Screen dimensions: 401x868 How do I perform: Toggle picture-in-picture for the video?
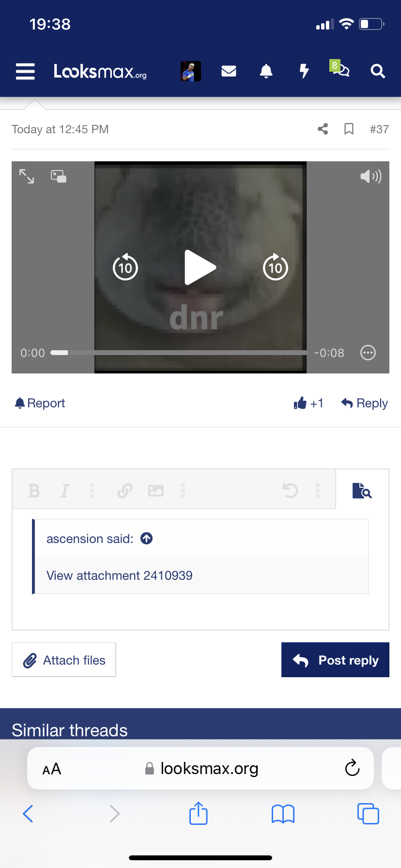click(x=59, y=176)
